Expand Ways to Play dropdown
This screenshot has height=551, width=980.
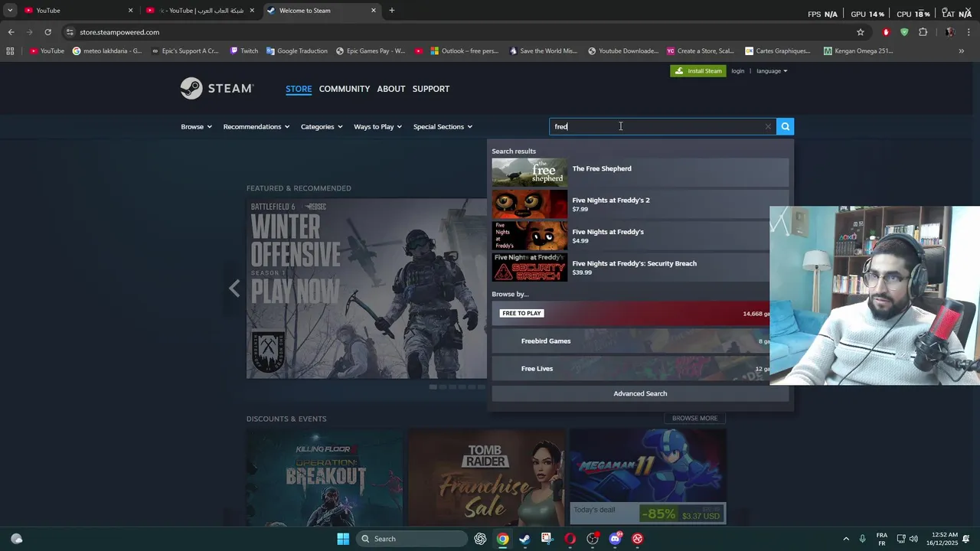(377, 126)
